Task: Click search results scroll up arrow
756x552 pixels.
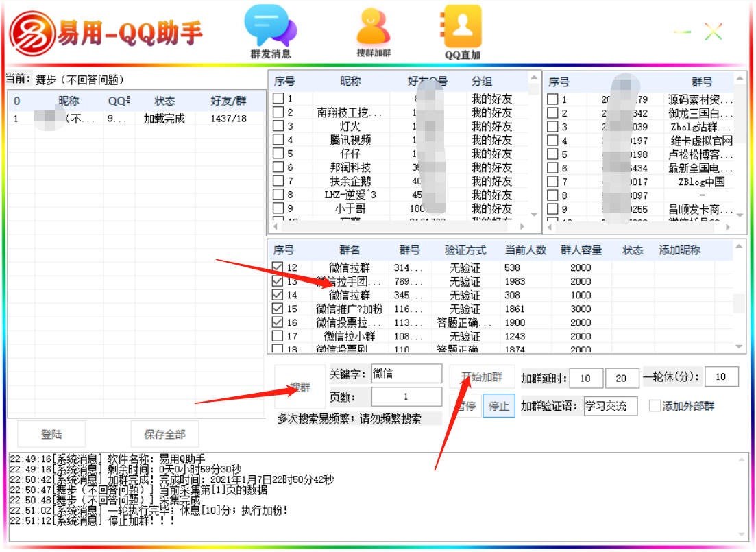Action: pos(739,247)
